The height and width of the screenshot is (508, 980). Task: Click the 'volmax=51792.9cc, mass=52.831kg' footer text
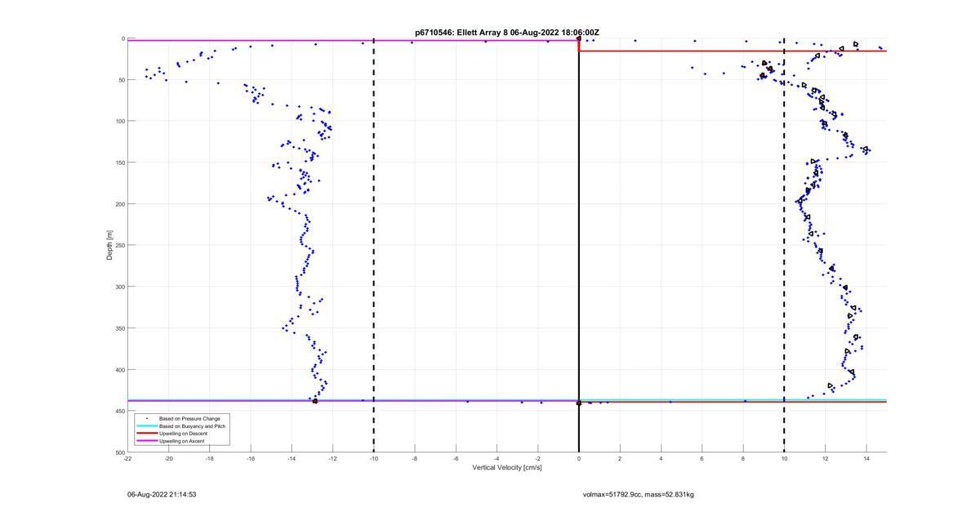point(639,494)
